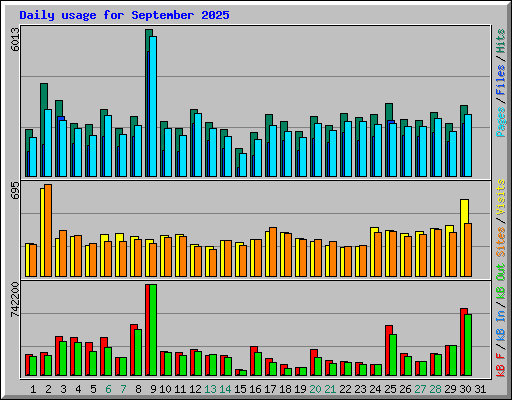
Task: Click green weekend day 20 label
Action: click(315, 389)
